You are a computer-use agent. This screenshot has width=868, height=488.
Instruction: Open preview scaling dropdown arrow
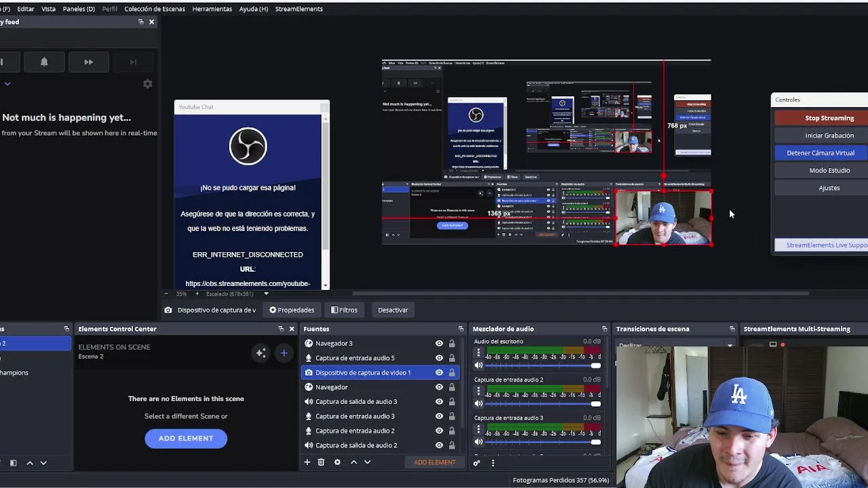(x=266, y=294)
